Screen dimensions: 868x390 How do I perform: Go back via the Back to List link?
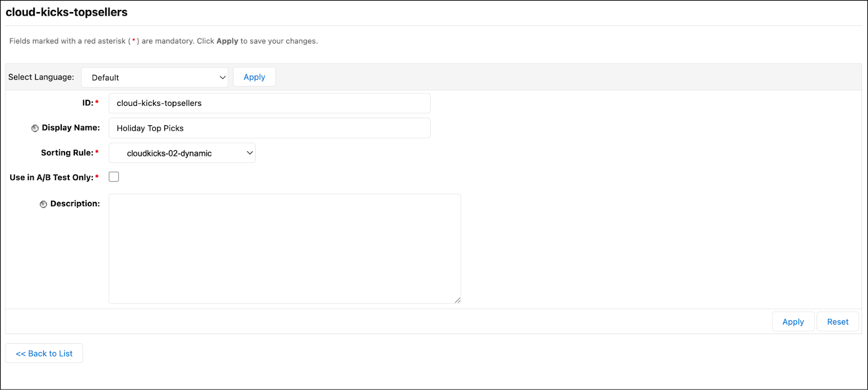(44, 353)
